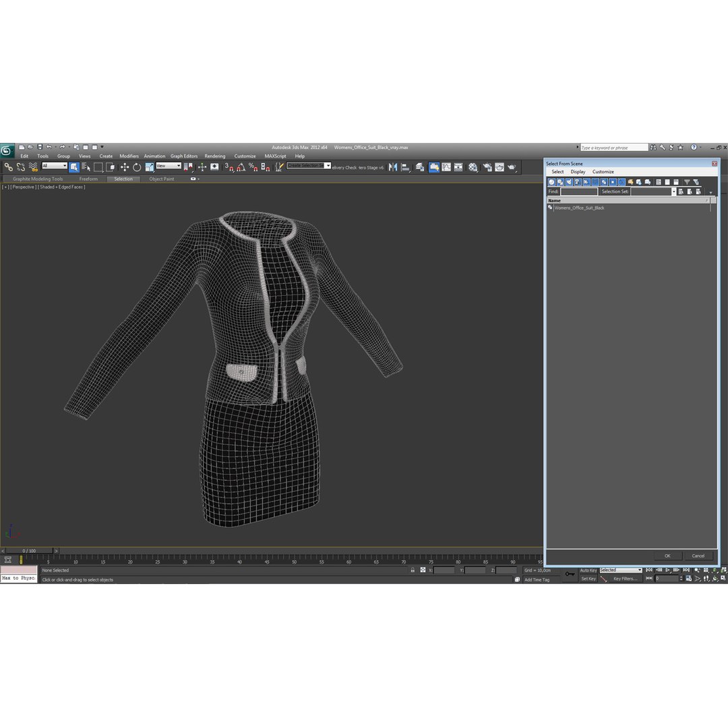Open the selection filter All dropdown
Image resolution: width=728 pixels, height=728 pixels.
tap(55, 166)
